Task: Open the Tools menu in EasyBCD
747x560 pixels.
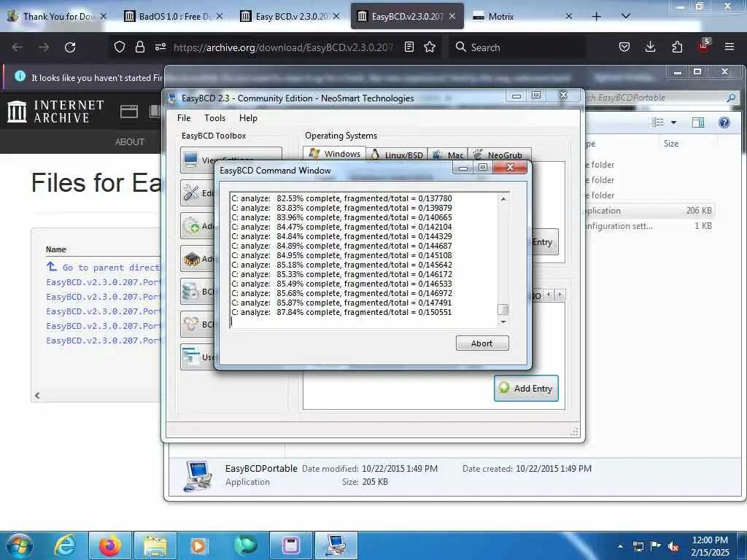Action: tap(215, 118)
